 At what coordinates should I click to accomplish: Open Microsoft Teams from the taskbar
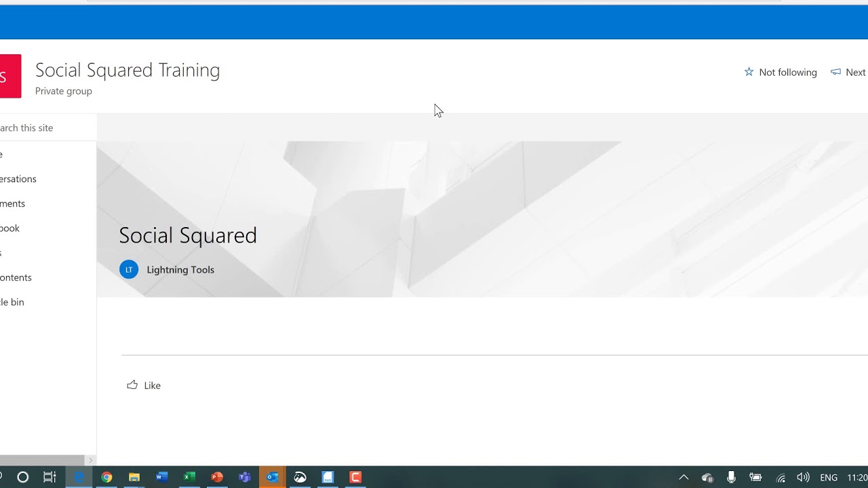[x=245, y=477]
